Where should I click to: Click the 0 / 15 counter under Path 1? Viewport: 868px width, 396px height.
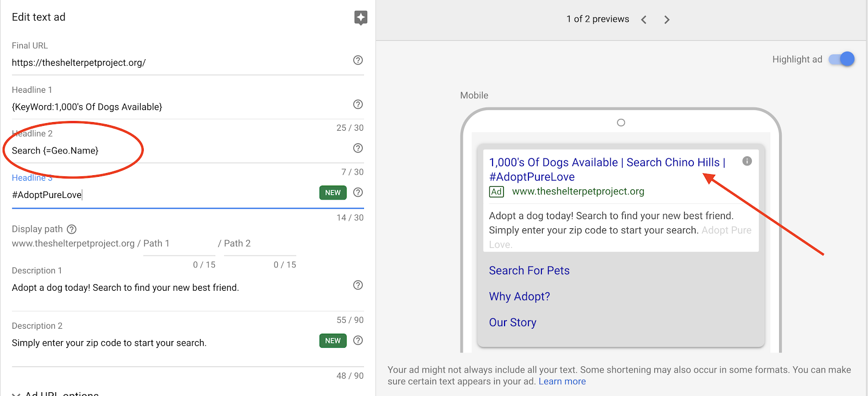pyautogui.click(x=205, y=265)
